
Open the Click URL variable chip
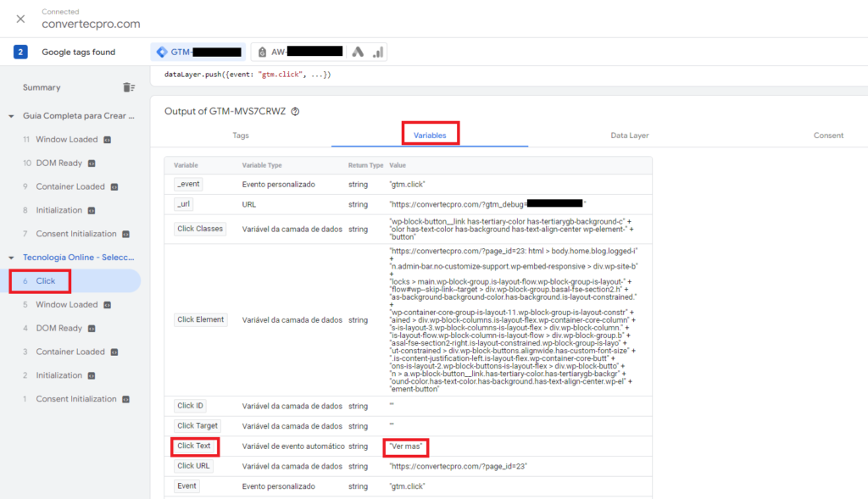tap(193, 466)
